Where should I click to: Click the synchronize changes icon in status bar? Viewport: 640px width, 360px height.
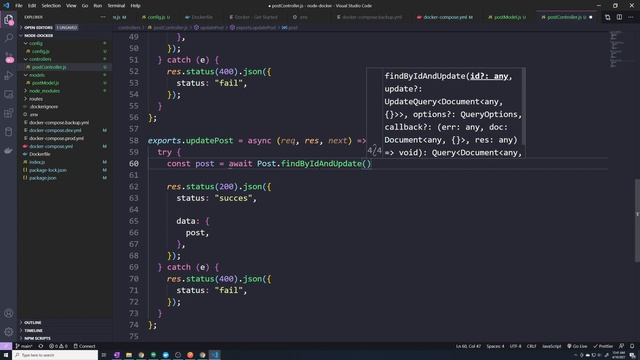pos(40,346)
